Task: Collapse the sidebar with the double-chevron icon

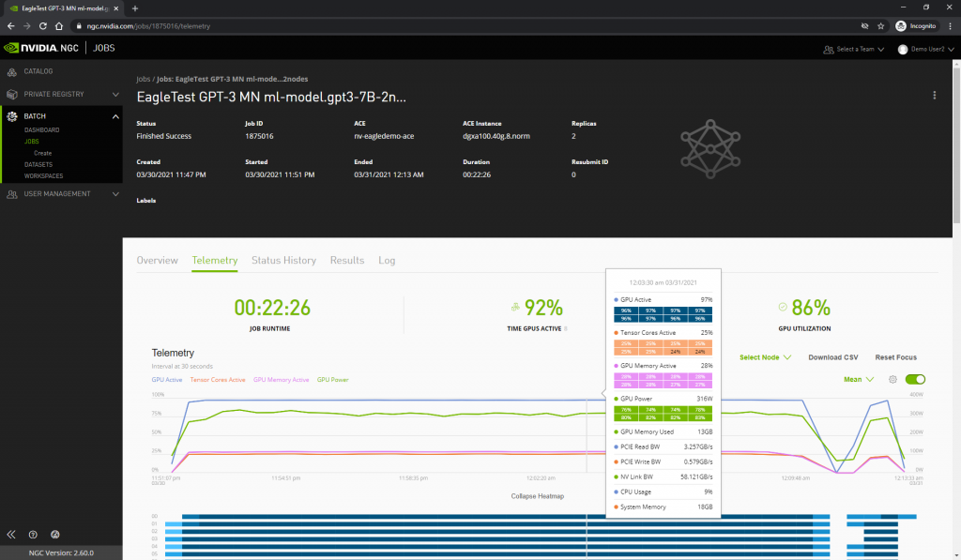Action: pos(11,534)
